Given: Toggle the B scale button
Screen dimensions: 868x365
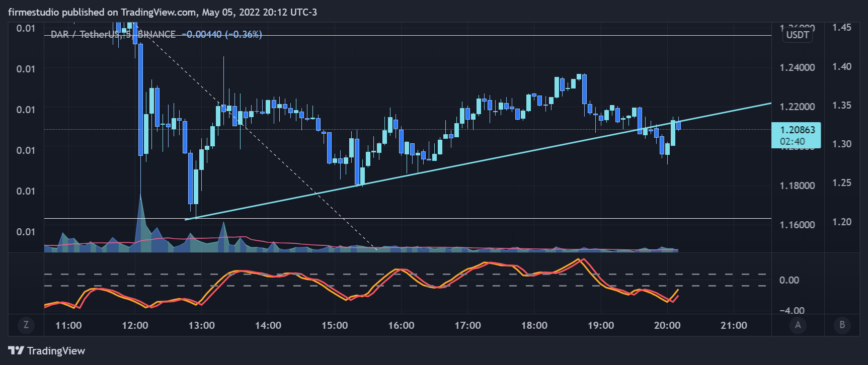Looking at the screenshot, I should click(x=842, y=325).
